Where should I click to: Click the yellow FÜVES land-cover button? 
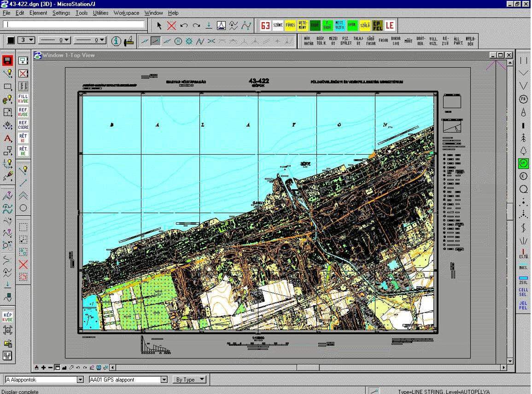[x=290, y=26]
